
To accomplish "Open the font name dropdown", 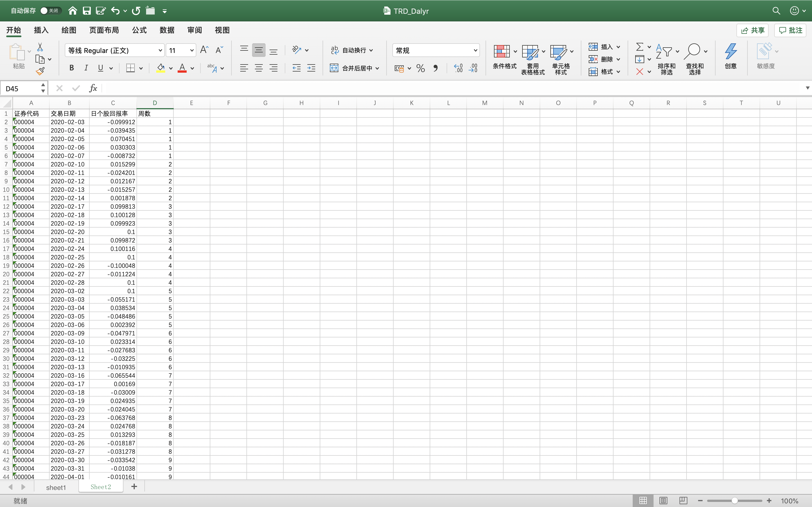I will point(160,51).
